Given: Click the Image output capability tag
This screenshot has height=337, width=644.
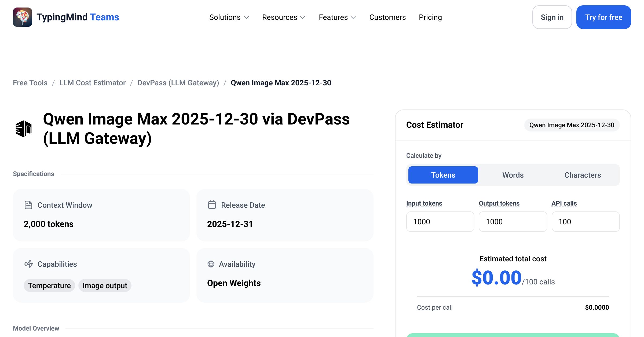Looking at the screenshot, I should [x=105, y=285].
